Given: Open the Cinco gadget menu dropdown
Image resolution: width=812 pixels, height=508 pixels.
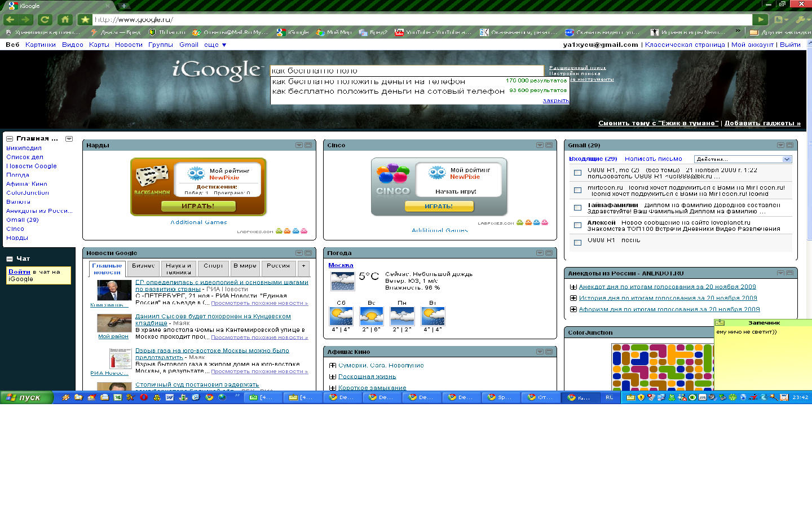Looking at the screenshot, I should pyautogui.click(x=540, y=145).
